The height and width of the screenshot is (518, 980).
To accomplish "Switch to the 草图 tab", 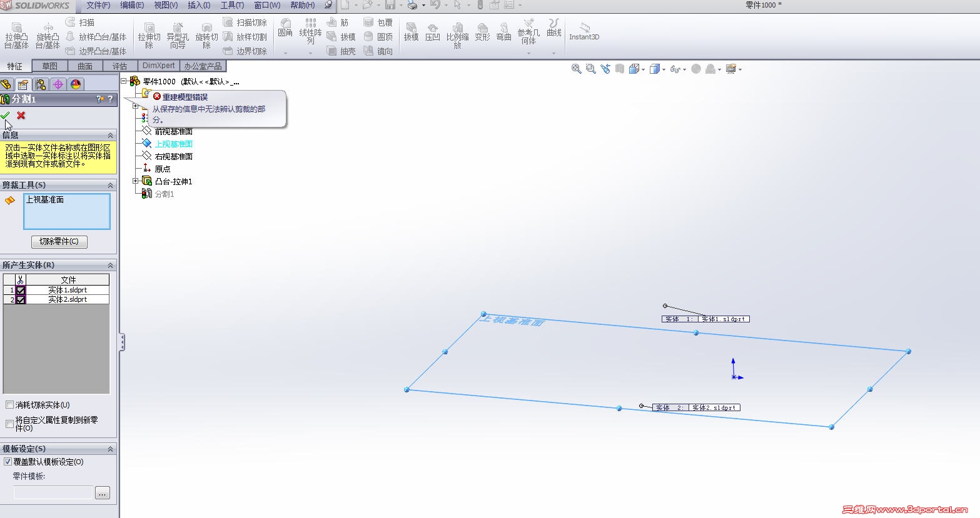I will [49, 66].
